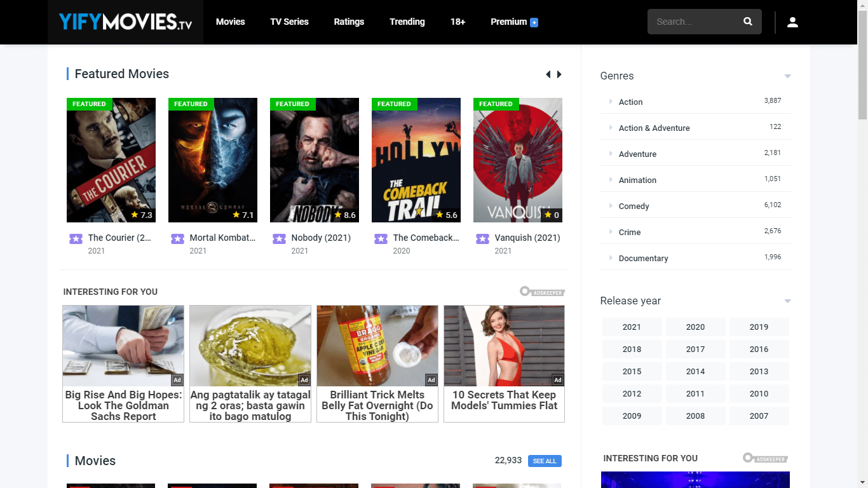Image resolution: width=868 pixels, height=488 pixels.
Task: Click the 6,102 count beside Comedy
Action: click(773, 205)
